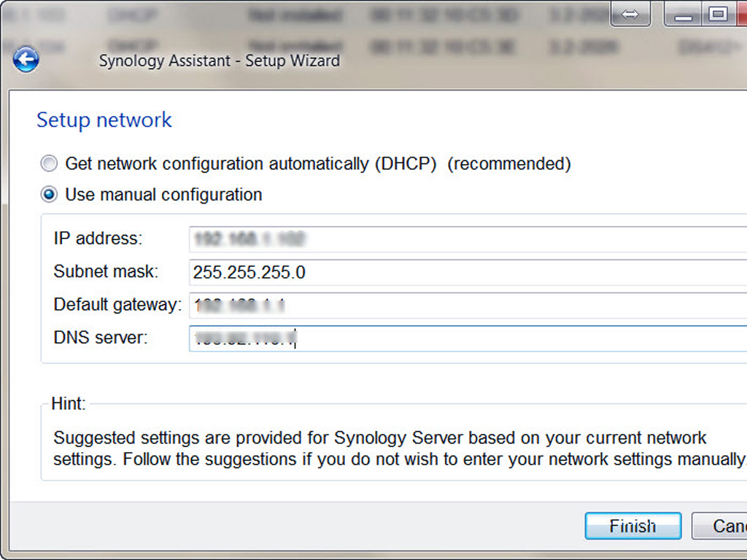The width and height of the screenshot is (747, 560).
Task: Click the Synology Assistant - Setup Wizard title
Action: click(x=220, y=61)
